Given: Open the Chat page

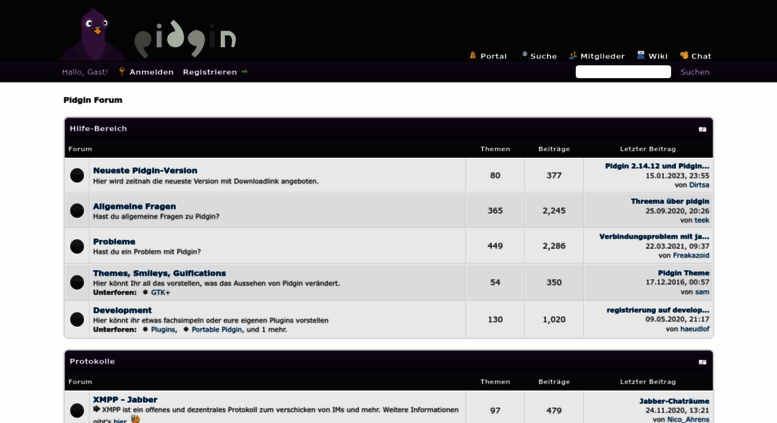Looking at the screenshot, I should [x=701, y=56].
